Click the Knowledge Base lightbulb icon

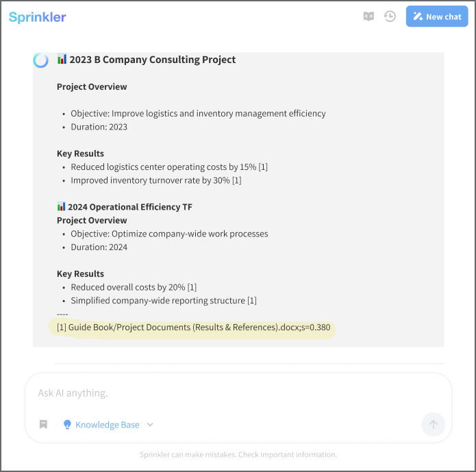67,424
